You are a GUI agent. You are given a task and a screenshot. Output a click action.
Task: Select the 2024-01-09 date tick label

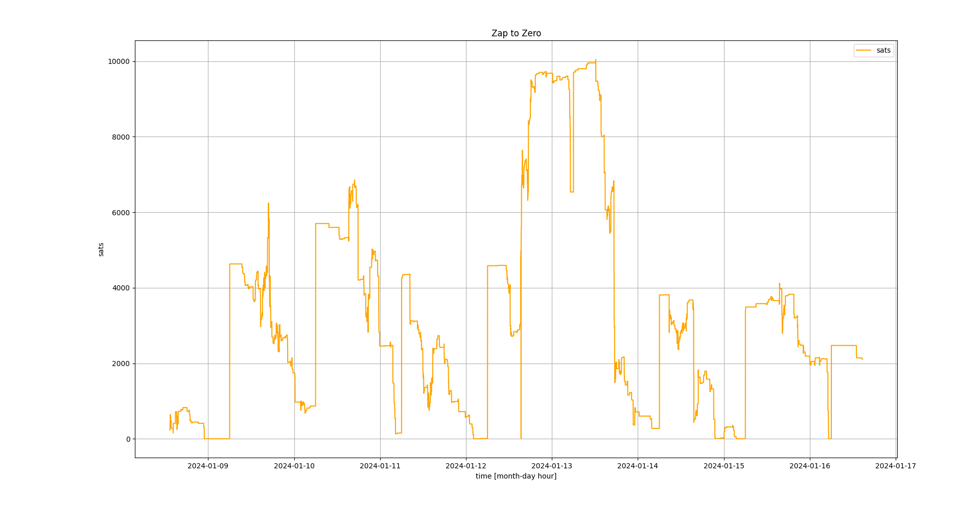click(x=208, y=466)
